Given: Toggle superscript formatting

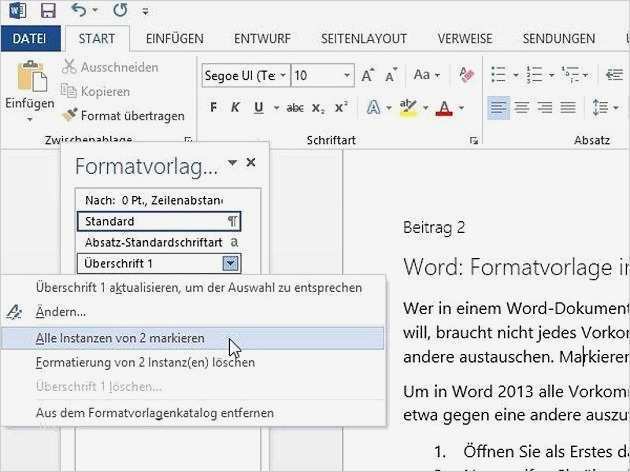Looking at the screenshot, I should [341, 107].
